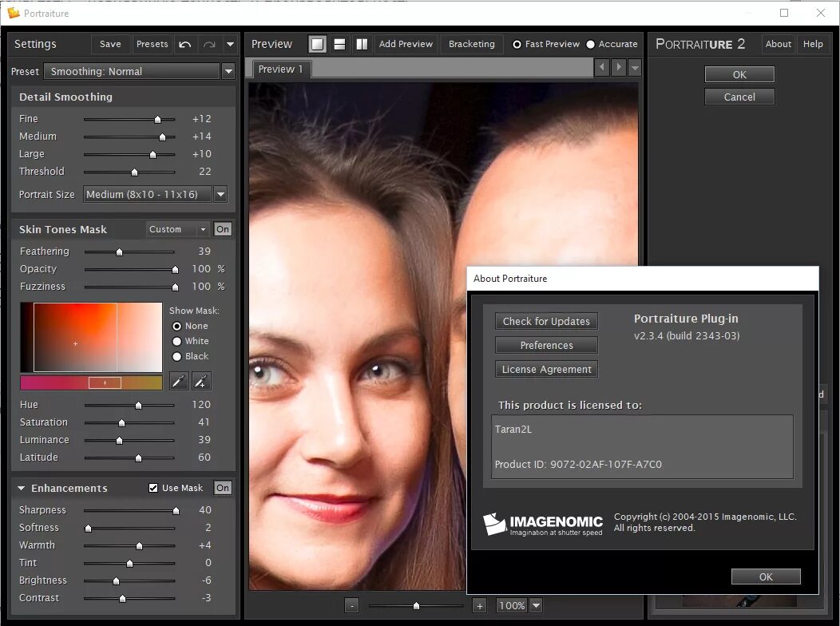Select the vertical split preview icon

click(x=363, y=44)
